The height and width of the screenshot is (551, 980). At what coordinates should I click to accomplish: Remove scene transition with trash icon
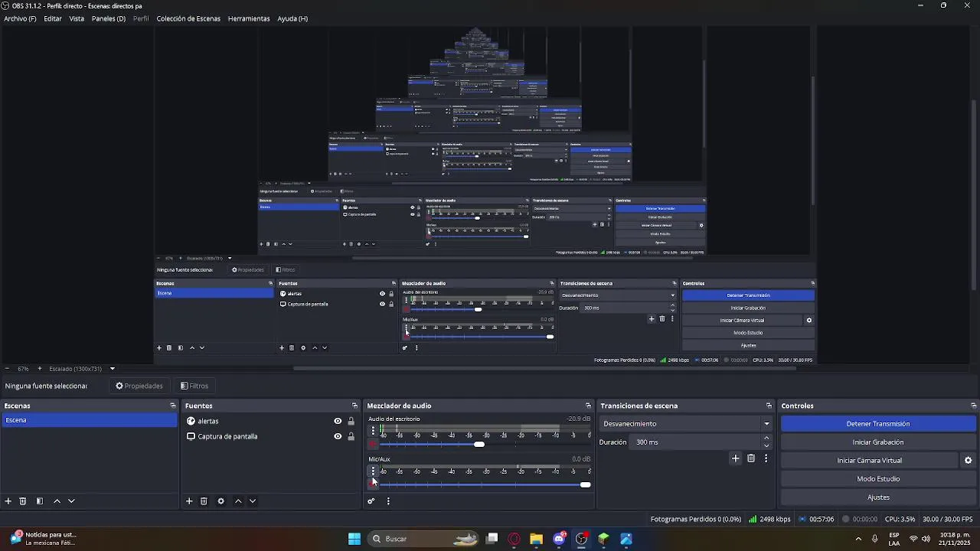point(751,458)
